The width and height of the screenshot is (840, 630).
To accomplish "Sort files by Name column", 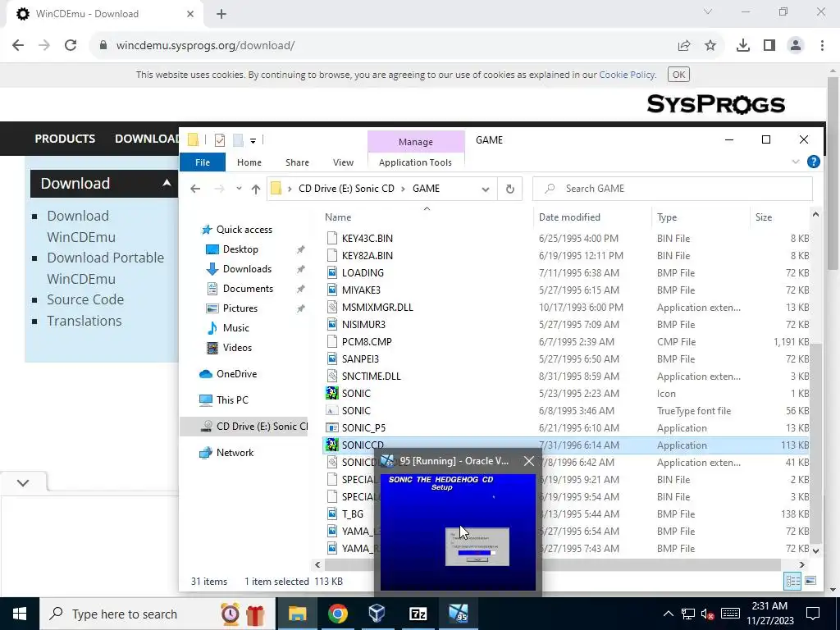I will point(338,217).
